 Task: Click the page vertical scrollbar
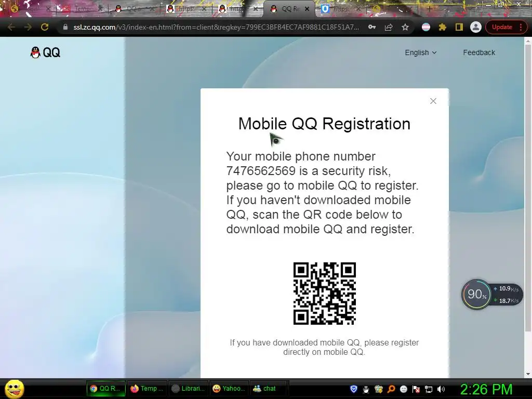[x=528, y=188]
